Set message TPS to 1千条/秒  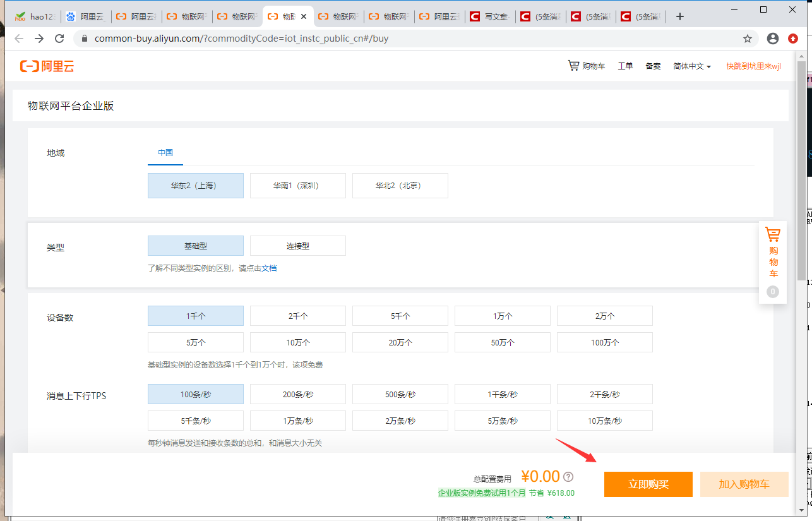(x=503, y=394)
